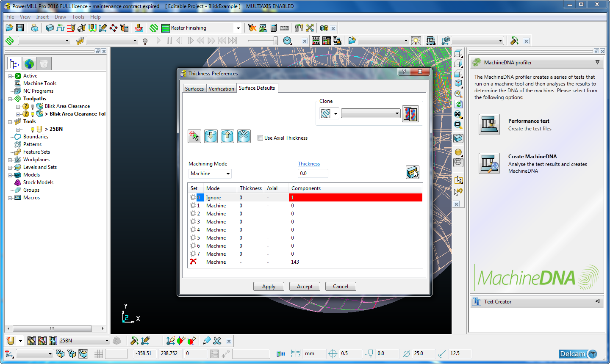Viewport: 610px width, 364px height.
Task: Save project using floppy disk icon
Action: 20,28
